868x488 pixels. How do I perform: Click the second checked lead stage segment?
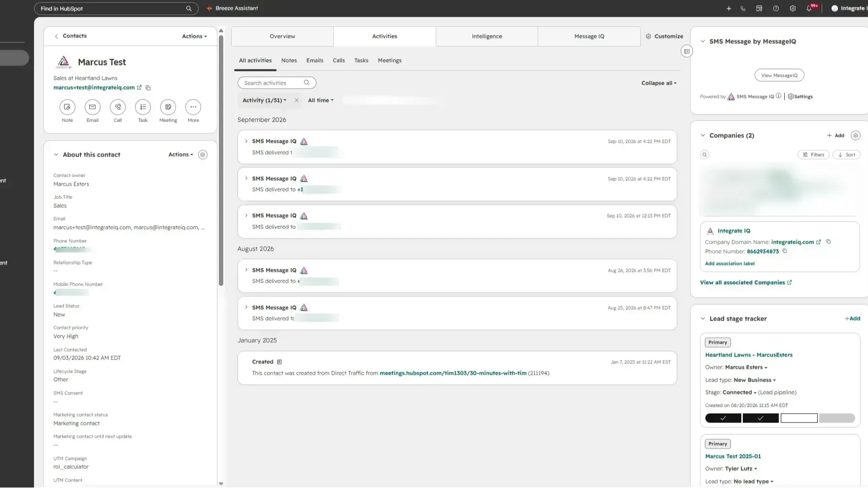(761, 419)
